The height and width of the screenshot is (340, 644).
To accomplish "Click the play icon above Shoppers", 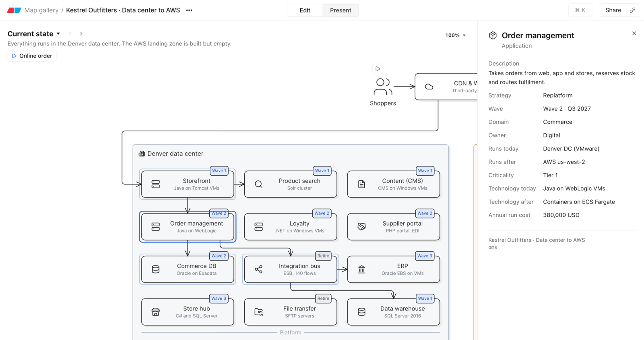I will [378, 69].
